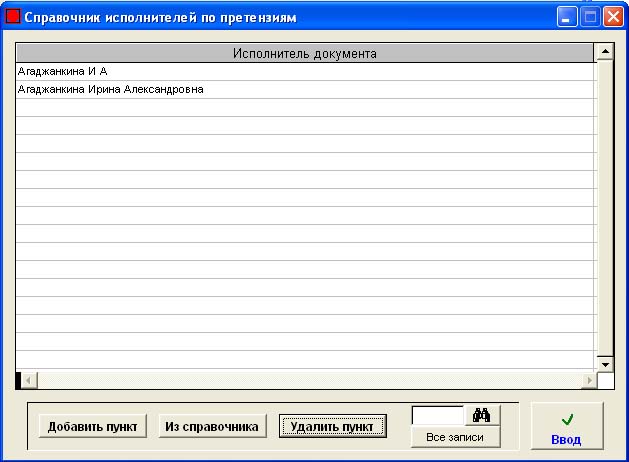Click the search input field beside binoculars

click(x=438, y=415)
